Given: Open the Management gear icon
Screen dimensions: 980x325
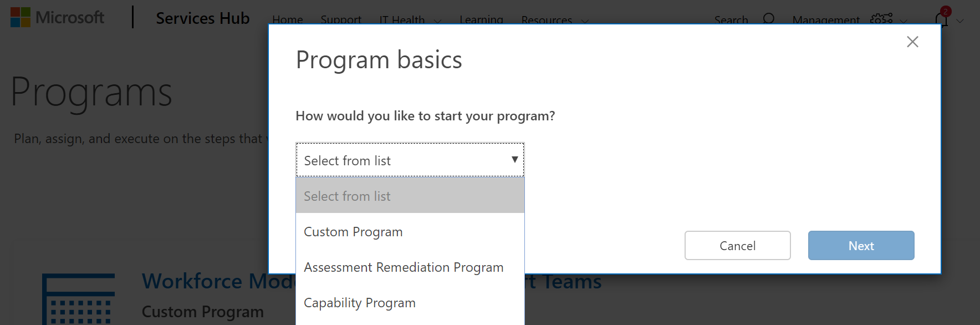Looking at the screenshot, I should pyautogui.click(x=881, y=18).
